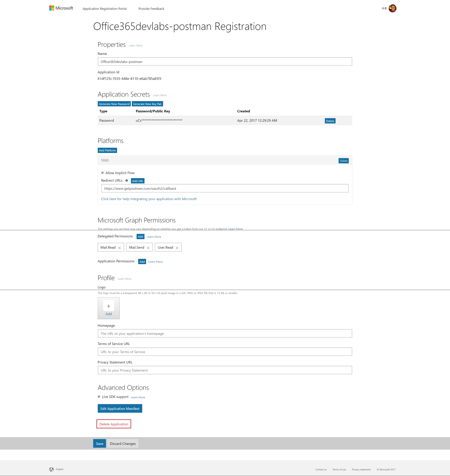Screen dimensions: 450x476
Task: Click the red Delete Application button
Action: [x=114, y=424]
